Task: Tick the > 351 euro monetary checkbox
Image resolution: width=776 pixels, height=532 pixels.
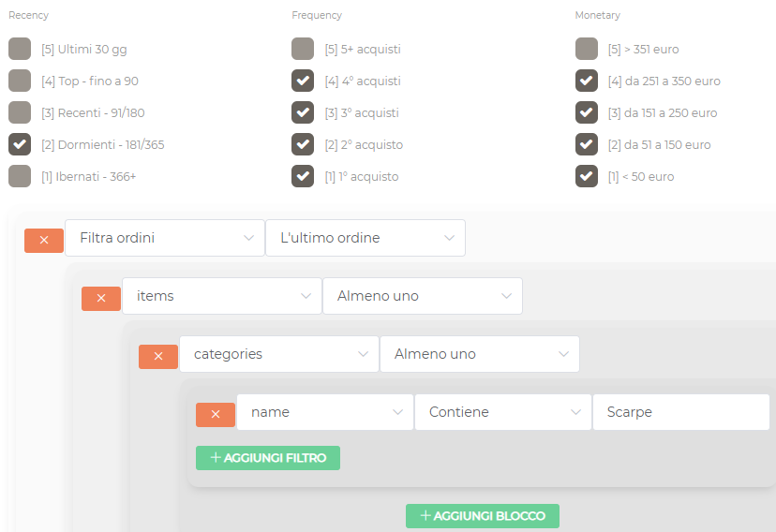Action: pos(587,49)
